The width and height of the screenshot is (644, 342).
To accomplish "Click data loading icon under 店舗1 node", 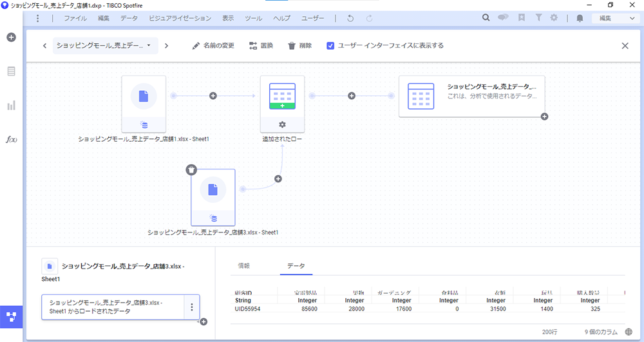I will click(144, 125).
